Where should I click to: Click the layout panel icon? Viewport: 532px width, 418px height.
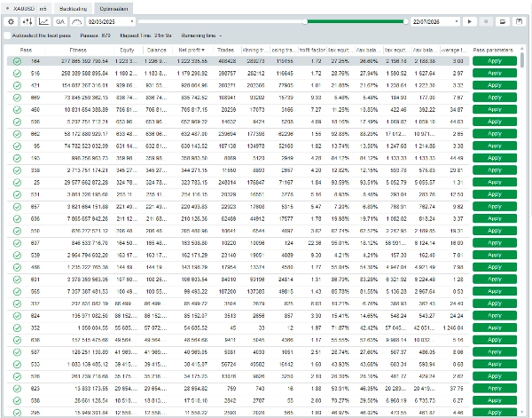point(503,21)
